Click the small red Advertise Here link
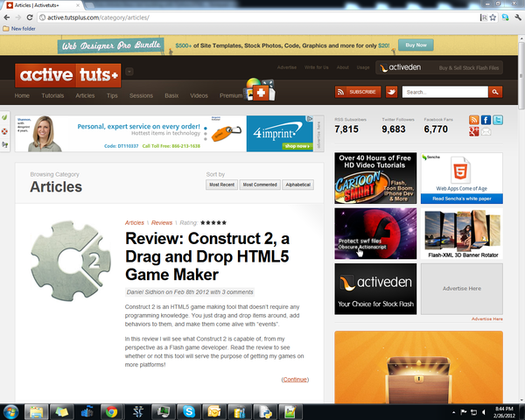 [486, 318]
